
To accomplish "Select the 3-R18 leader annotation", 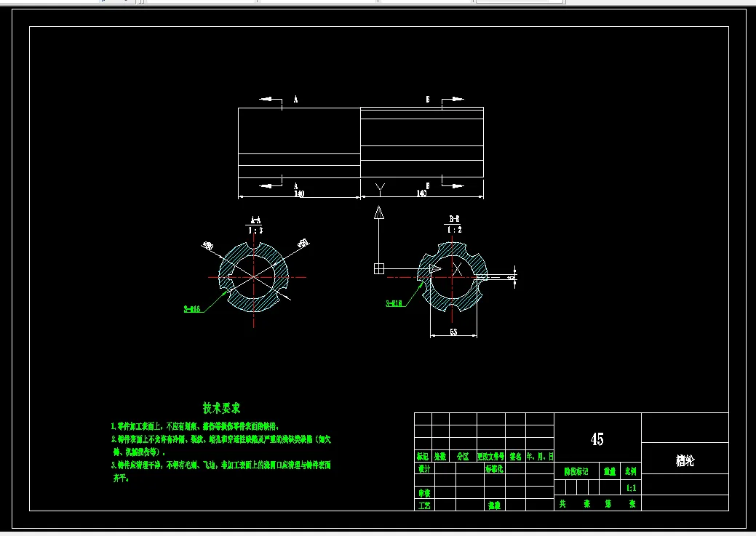I will pos(394,303).
